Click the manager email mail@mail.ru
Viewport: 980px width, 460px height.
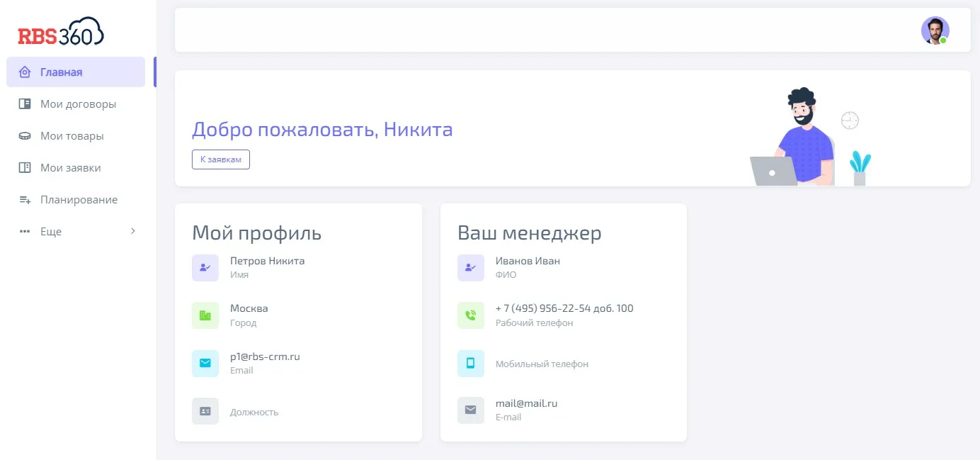tap(526, 403)
